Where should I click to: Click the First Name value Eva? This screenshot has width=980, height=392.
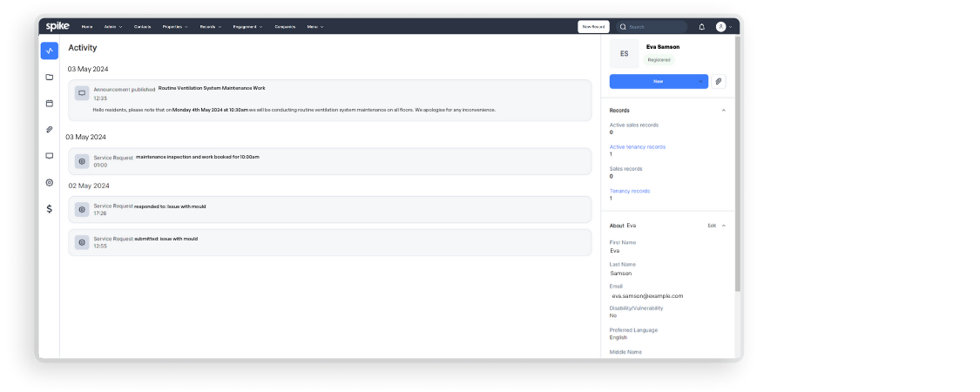click(x=615, y=251)
